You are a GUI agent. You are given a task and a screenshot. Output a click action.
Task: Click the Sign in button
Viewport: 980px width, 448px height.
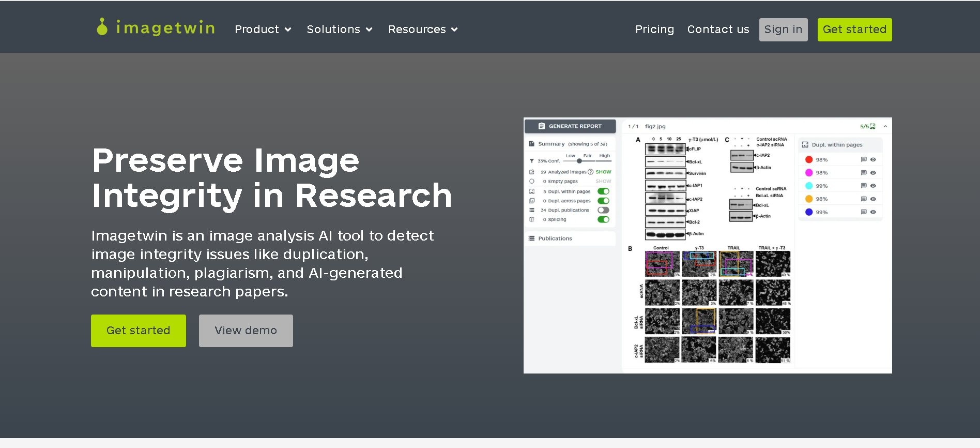coord(783,29)
